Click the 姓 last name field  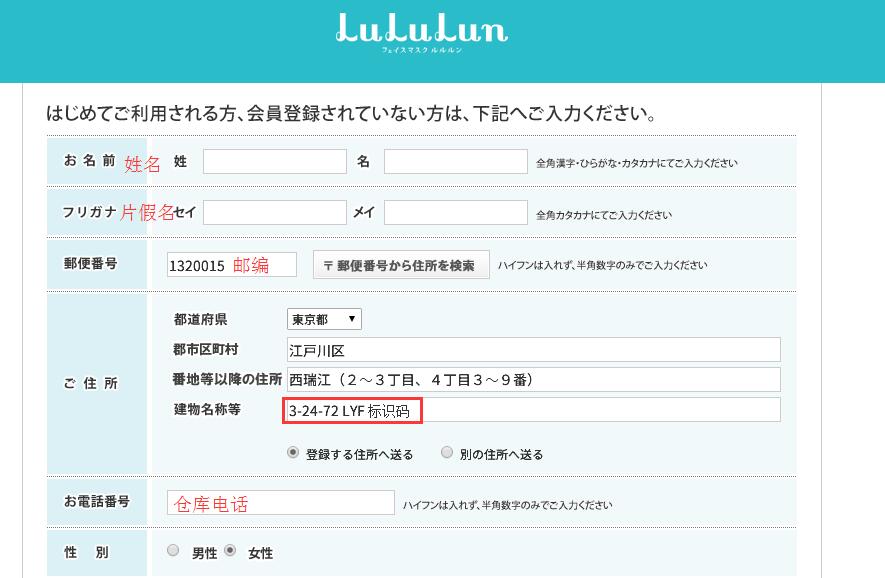[273, 162]
